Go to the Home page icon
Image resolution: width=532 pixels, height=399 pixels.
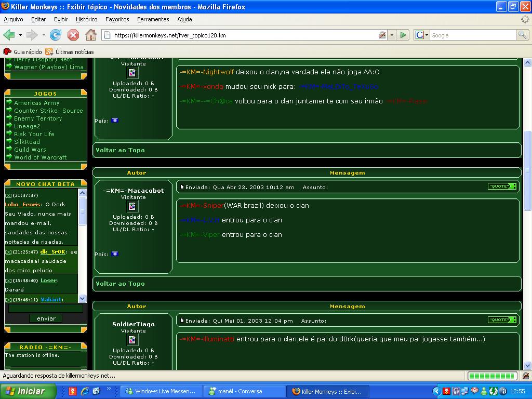tap(91, 35)
